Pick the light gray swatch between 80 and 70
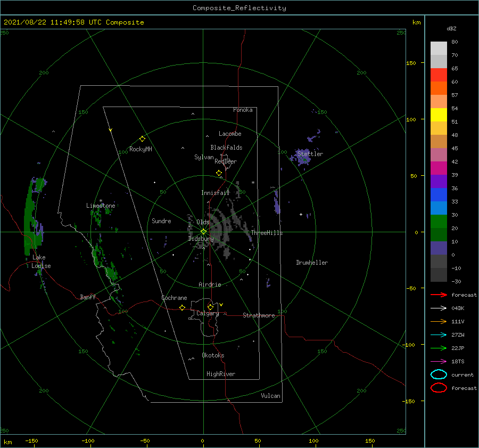Screen dimensions: 479x448 coord(439,48)
